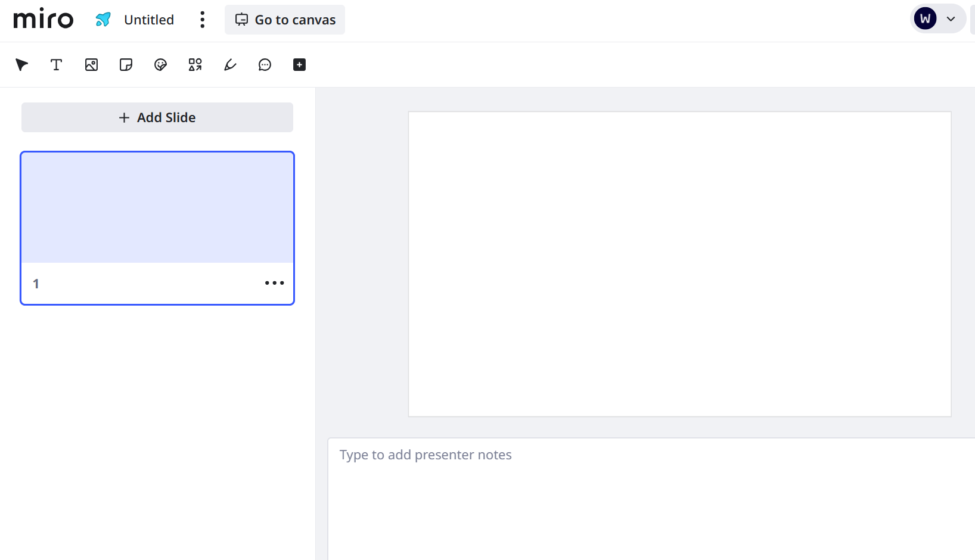Select the cursor selection tool
The image size is (975, 560).
click(21, 64)
